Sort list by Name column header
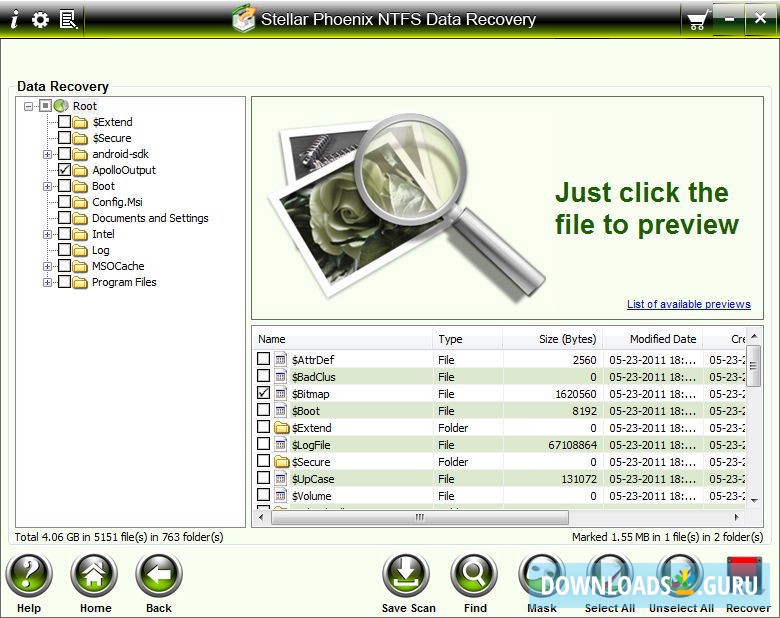This screenshot has height=618, width=780. (x=341, y=339)
